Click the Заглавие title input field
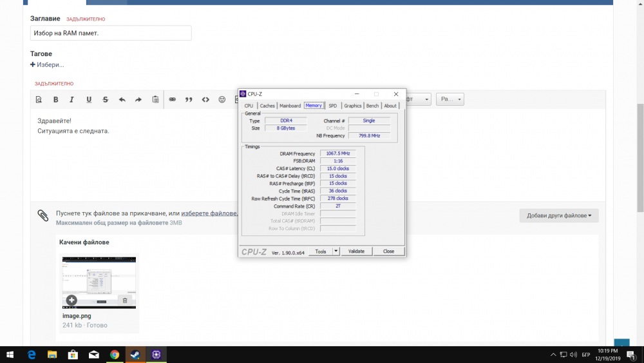Viewport: 644px width, 363px height. tap(111, 33)
